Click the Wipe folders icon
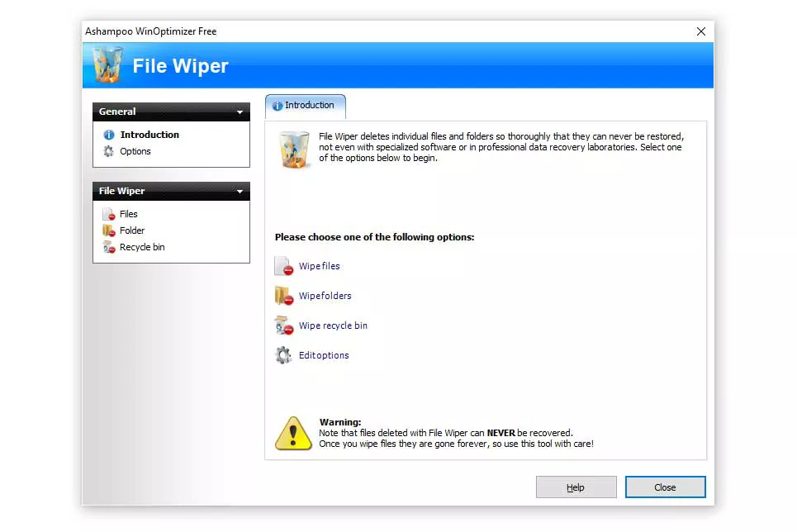This screenshot has height=532, width=797. click(282, 295)
